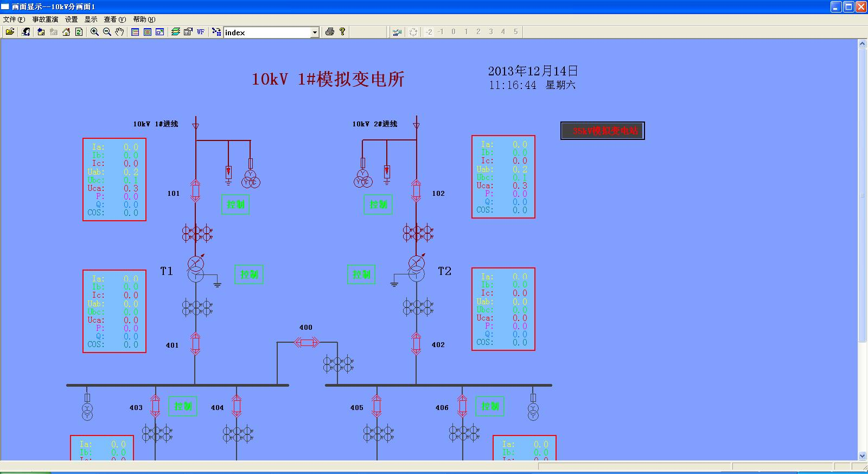Image resolution: width=868 pixels, height=474 pixels.
Task: Open the 查看 menu
Action: (x=114, y=19)
